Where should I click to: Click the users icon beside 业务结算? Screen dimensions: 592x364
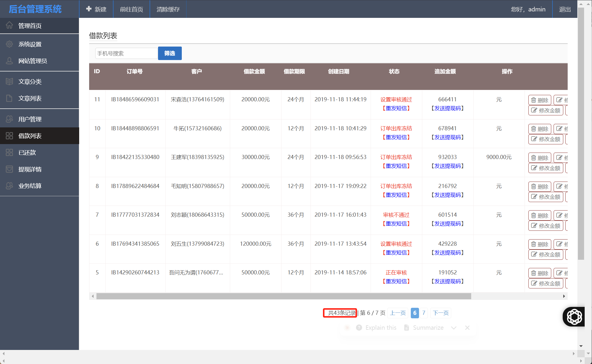coord(9,186)
